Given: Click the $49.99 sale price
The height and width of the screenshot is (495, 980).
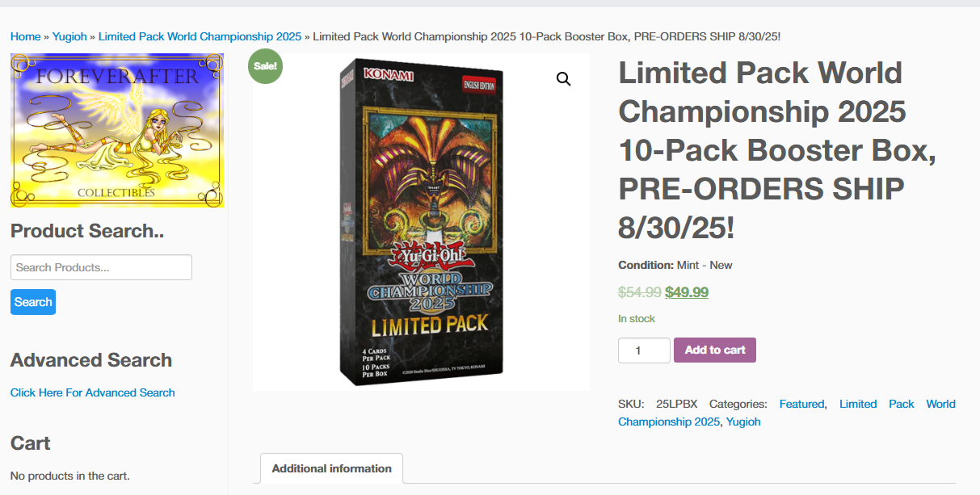Looking at the screenshot, I should (x=687, y=292).
